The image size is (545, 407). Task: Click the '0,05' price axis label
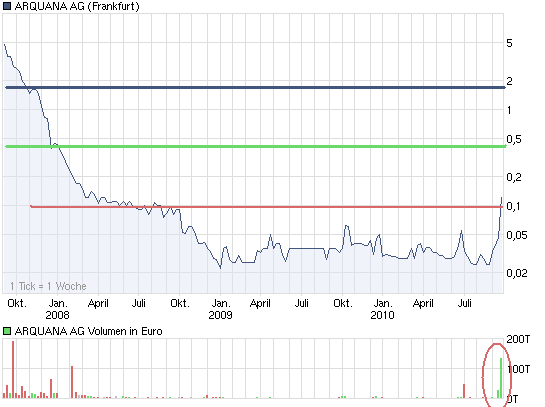tap(516, 235)
